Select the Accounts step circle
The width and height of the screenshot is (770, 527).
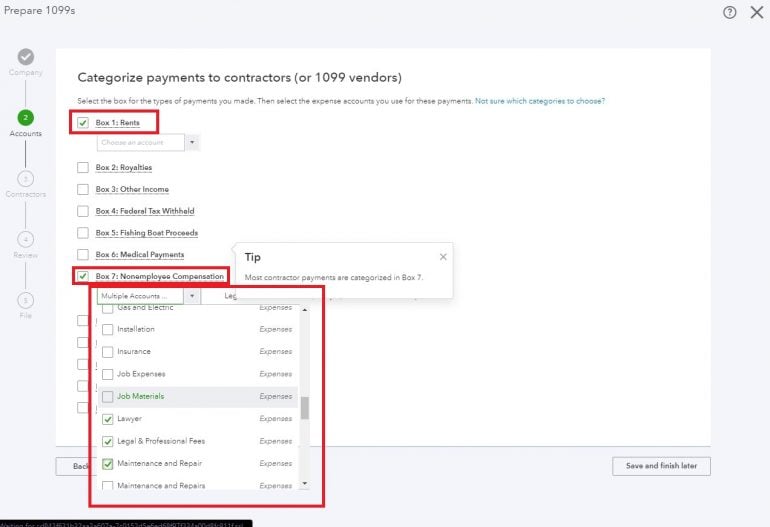(26, 117)
